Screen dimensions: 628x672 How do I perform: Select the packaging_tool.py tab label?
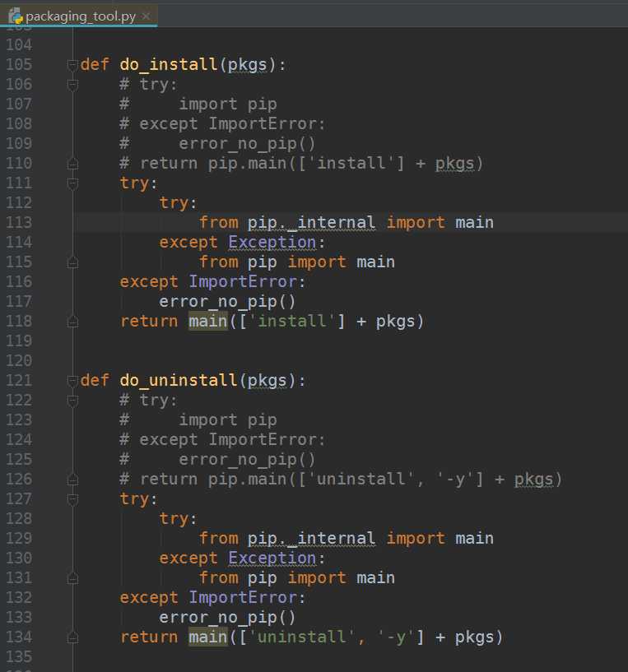click(81, 16)
